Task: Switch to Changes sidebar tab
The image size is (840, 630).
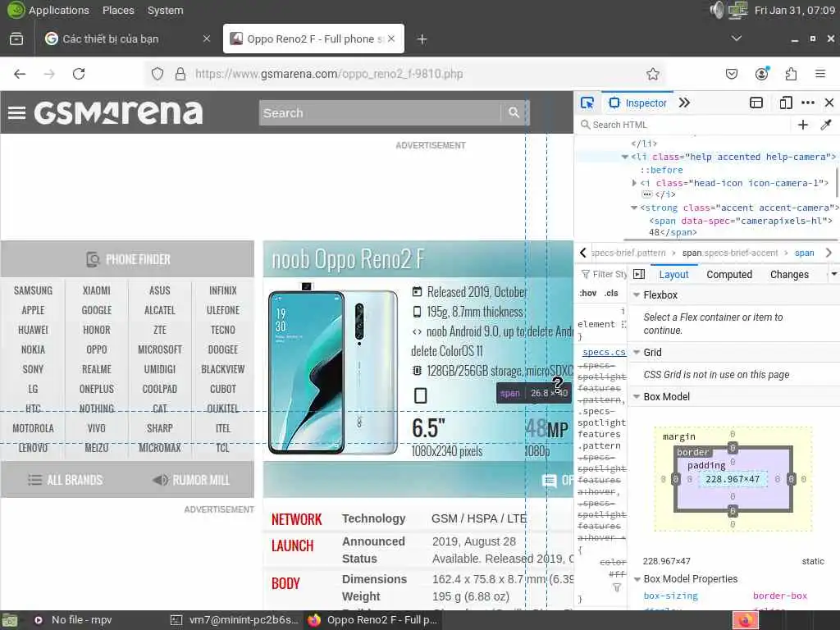Action: (x=789, y=274)
